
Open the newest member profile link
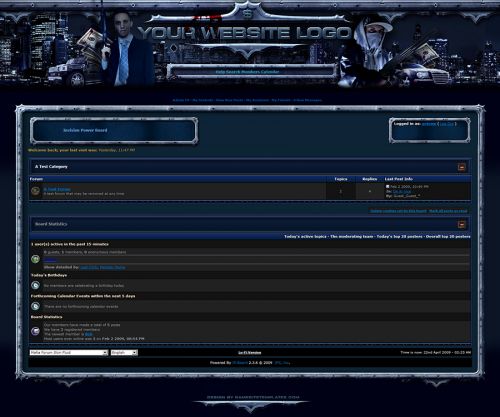pyautogui.click(x=88, y=334)
